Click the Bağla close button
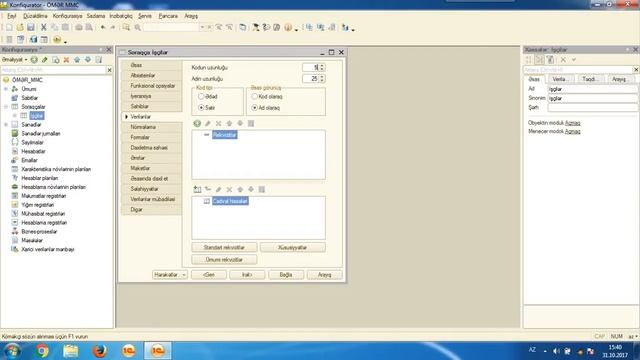 286,275
